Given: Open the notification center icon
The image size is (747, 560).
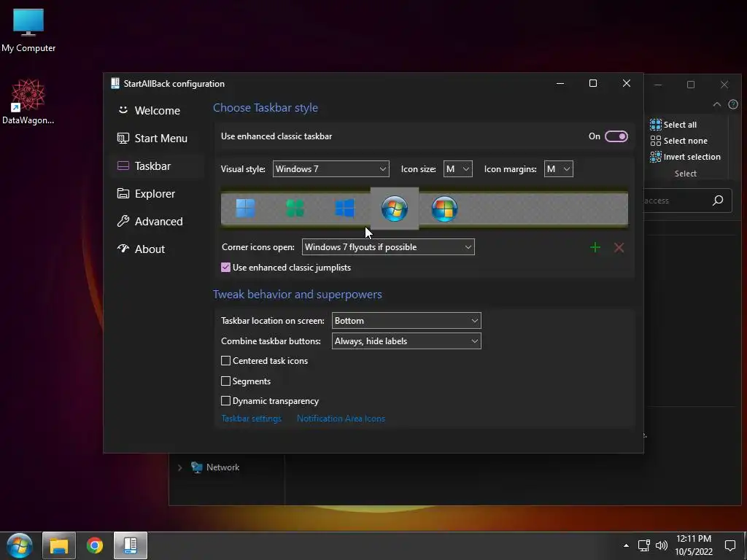Looking at the screenshot, I should (729, 545).
